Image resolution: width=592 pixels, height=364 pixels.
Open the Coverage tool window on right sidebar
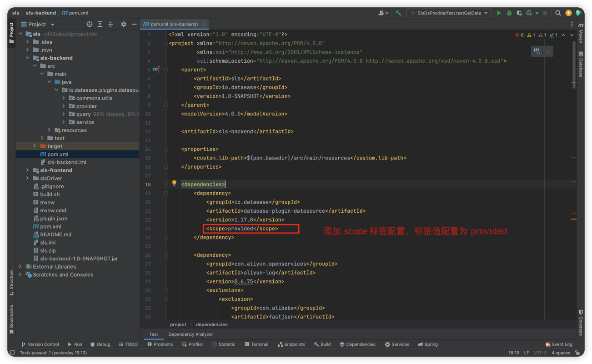581,324
